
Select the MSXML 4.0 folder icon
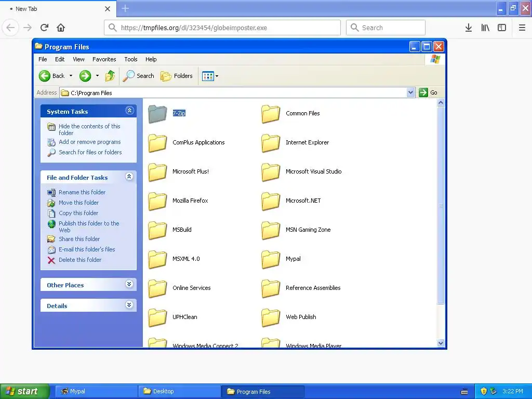coord(157,259)
